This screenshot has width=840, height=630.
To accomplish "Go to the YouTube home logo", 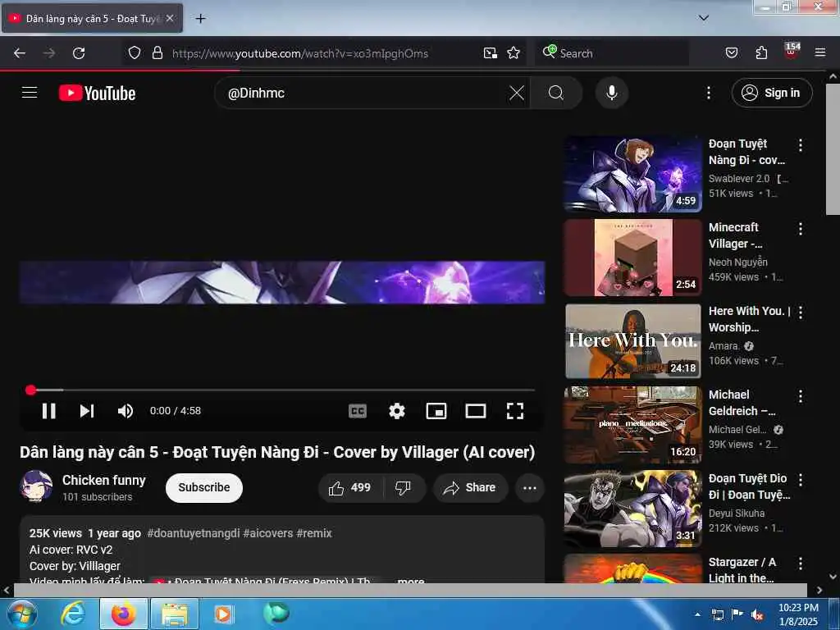I will click(97, 94).
